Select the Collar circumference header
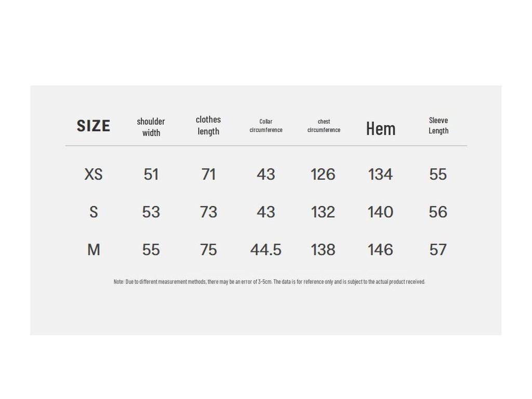The height and width of the screenshot is (399, 532). [x=266, y=126]
